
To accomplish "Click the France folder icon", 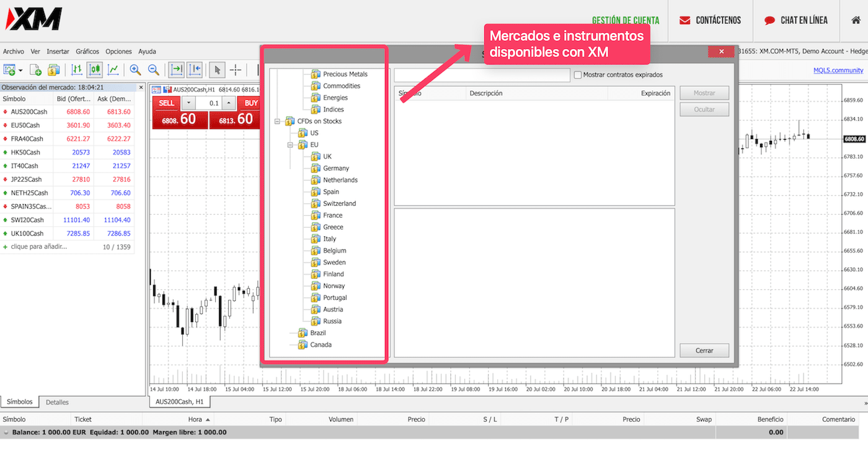I will 316,215.
